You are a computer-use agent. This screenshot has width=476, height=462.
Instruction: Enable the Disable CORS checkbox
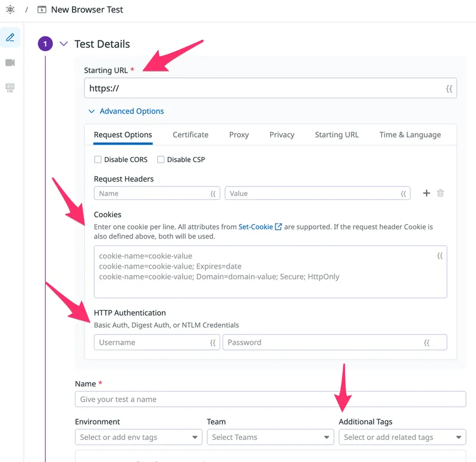[98, 160]
